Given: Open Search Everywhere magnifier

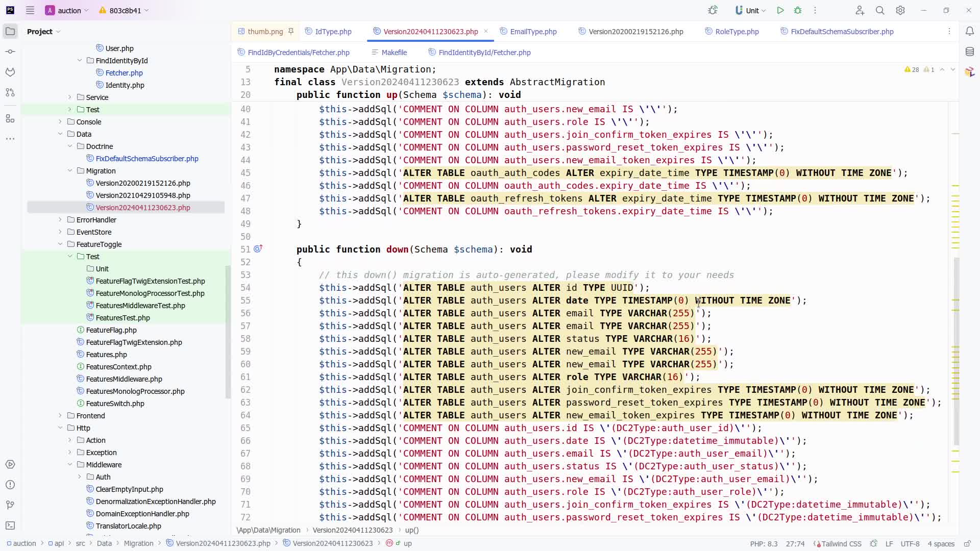Looking at the screenshot, I should (880, 10).
